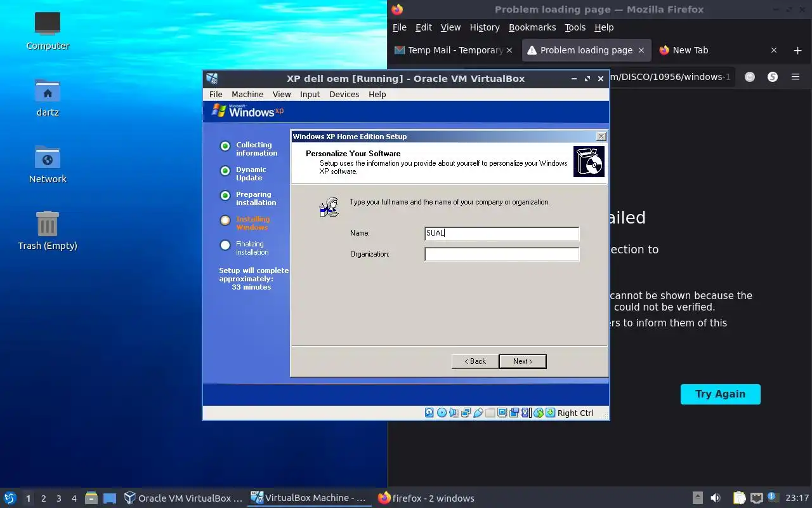Viewport: 812px width, 508px height.
Task: Click recording icon in VirtualBox status bar
Action: click(x=514, y=413)
